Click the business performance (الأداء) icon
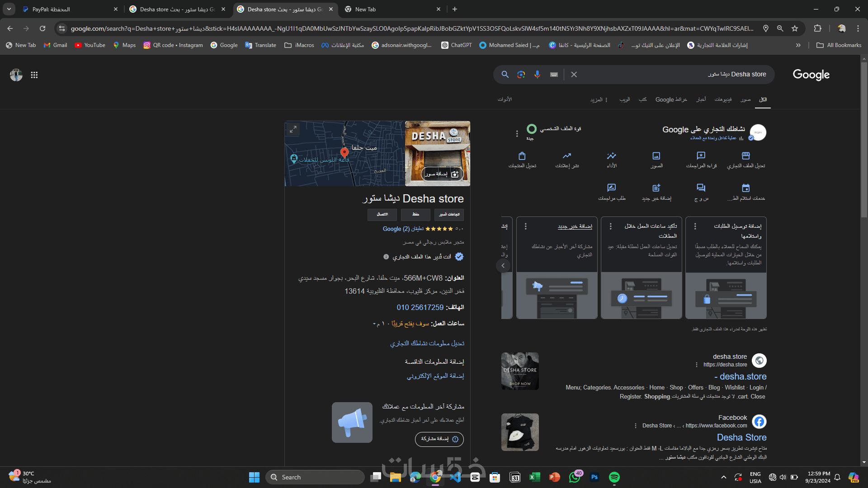868x488 pixels. coord(612,156)
